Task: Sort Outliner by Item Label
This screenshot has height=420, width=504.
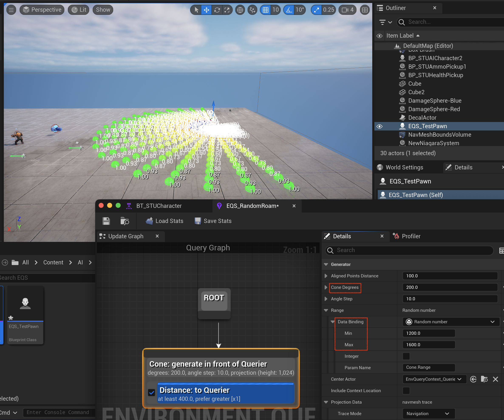Action: pos(403,36)
